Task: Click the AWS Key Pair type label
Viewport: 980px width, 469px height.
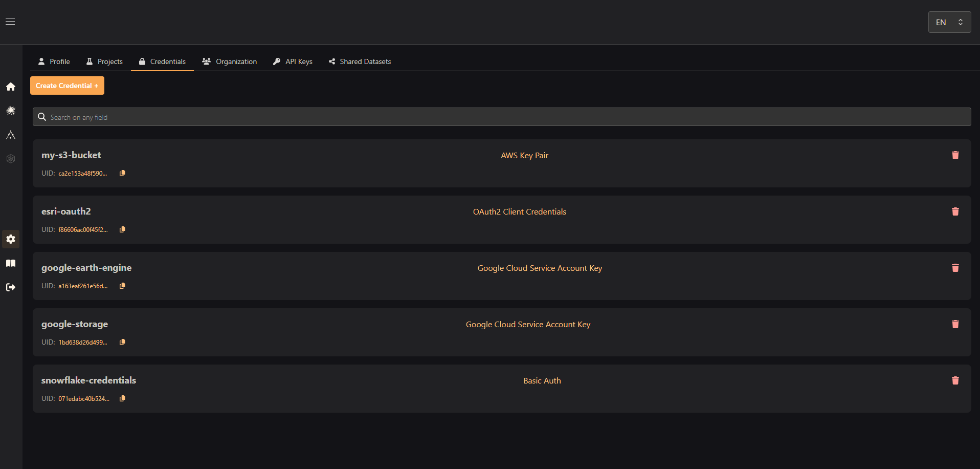Action: [524, 155]
